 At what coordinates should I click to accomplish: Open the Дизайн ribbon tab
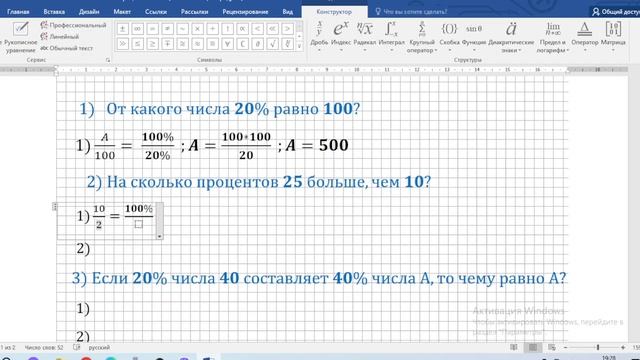tap(89, 12)
